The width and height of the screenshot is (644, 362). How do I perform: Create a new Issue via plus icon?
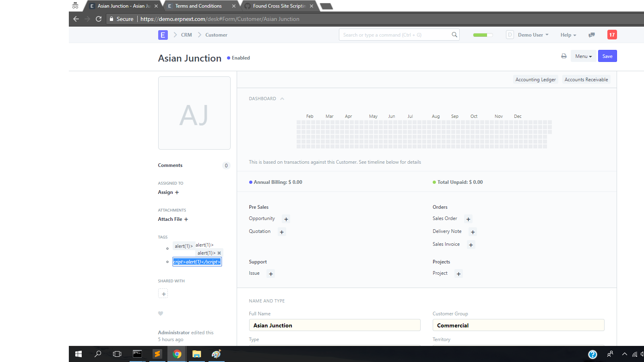pos(270,274)
